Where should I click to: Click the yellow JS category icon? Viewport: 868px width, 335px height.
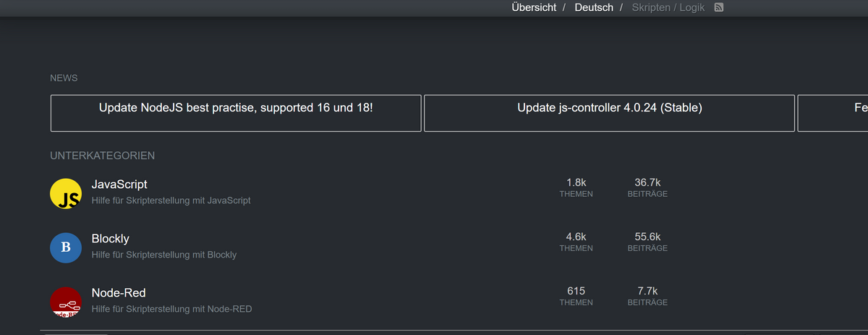coord(65,193)
